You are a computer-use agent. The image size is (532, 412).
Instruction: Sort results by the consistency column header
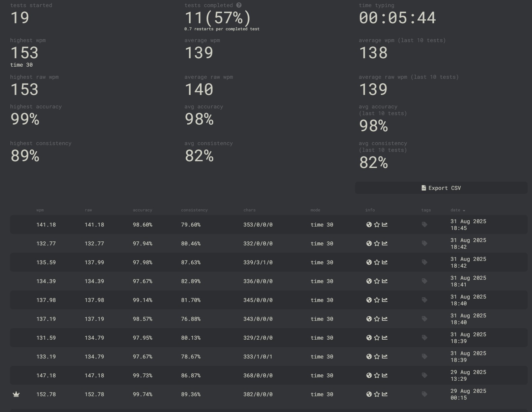(194, 210)
